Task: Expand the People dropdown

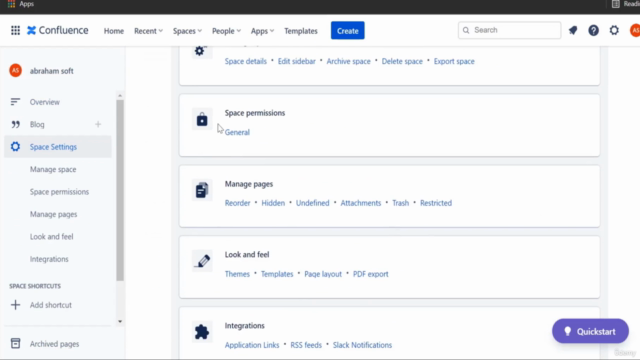Action: (x=226, y=31)
